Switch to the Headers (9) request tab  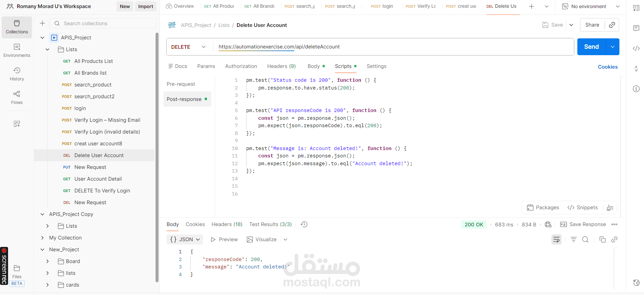click(x=281, y=66)
